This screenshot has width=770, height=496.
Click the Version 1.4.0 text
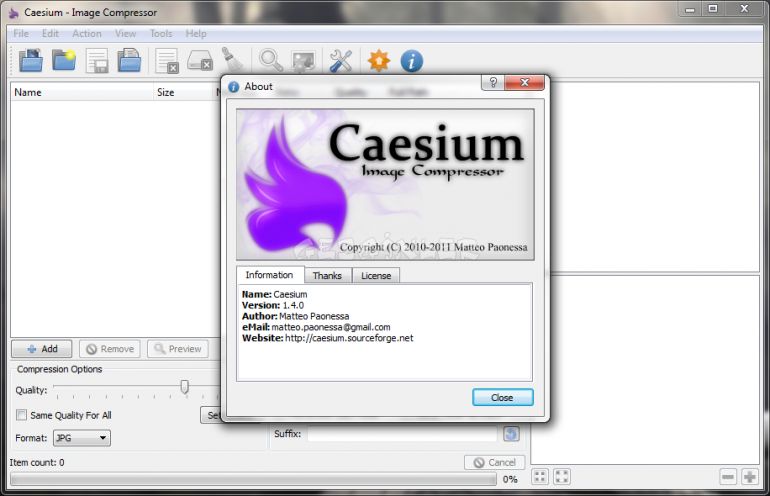click(x=273, y=305)
